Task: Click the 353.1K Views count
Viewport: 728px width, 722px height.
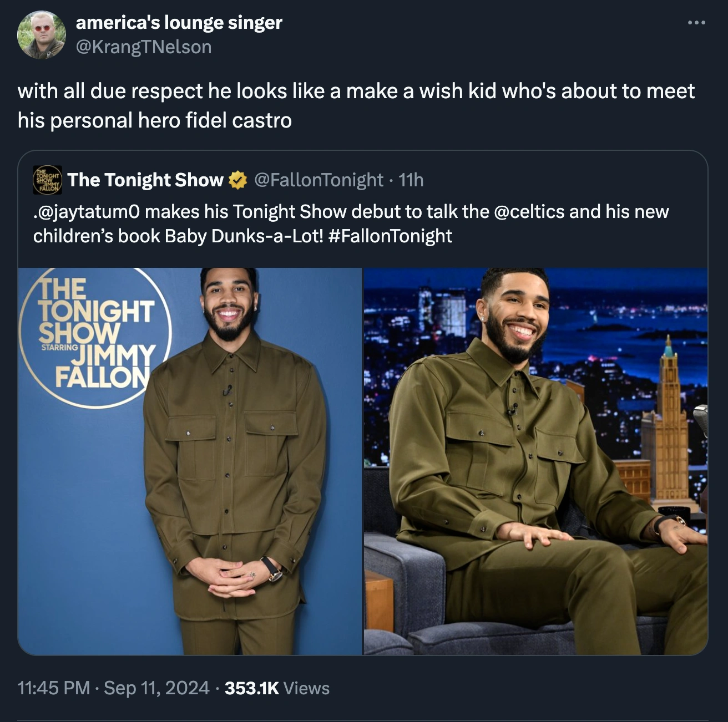Action: [277, 688]
